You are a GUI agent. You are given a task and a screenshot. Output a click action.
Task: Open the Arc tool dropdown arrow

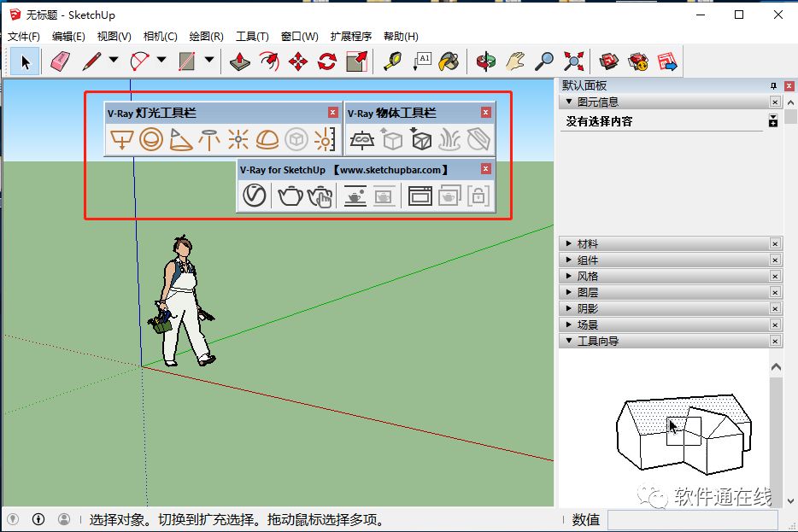click(x=161, y=60)
